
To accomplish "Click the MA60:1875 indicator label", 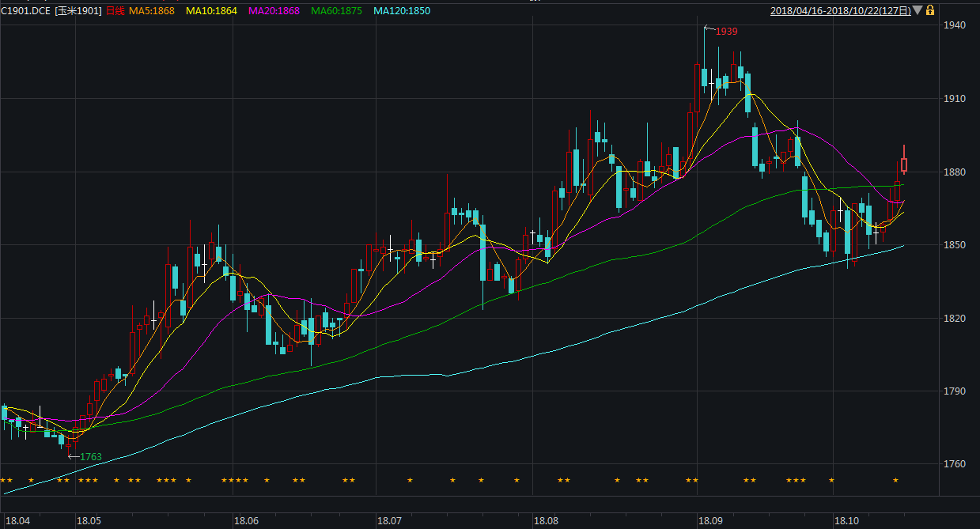I will (x=336, y=11).
